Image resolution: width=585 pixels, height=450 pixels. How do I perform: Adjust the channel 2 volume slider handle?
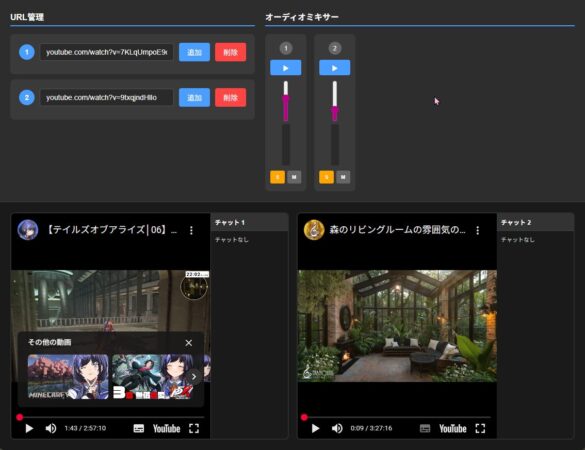[x=335, y=109]
